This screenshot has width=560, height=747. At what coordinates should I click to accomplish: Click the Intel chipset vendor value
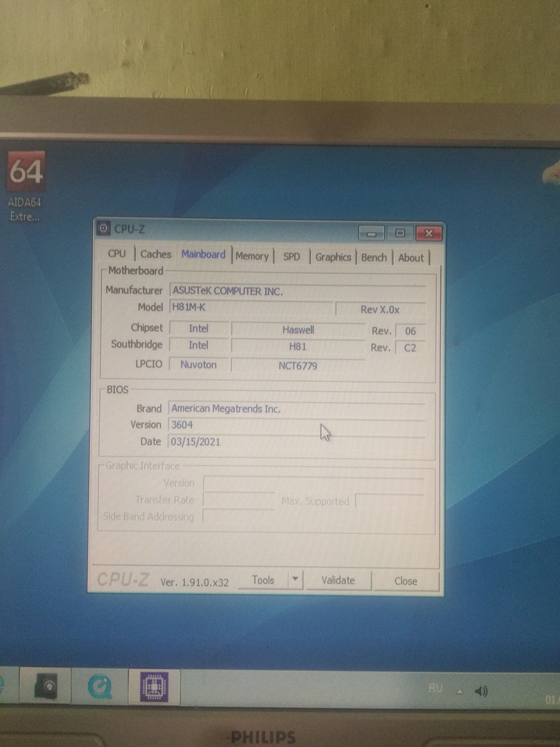click(x=199, y=328)
